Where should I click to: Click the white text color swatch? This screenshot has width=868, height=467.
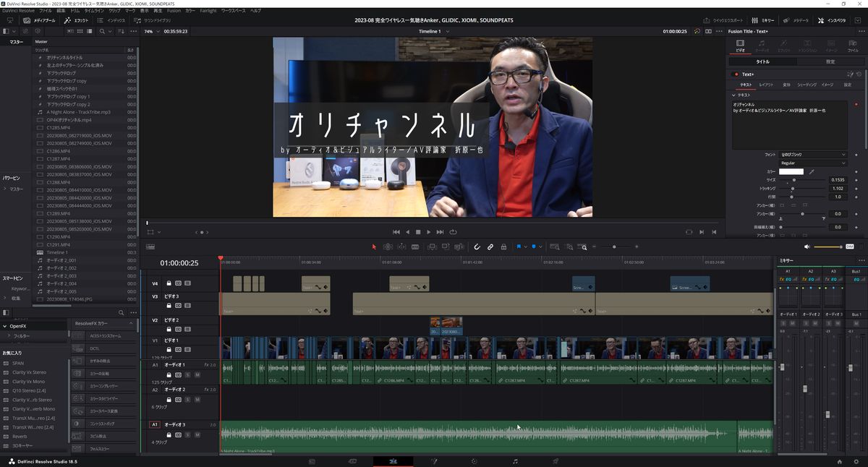click(x=791, y=171)
